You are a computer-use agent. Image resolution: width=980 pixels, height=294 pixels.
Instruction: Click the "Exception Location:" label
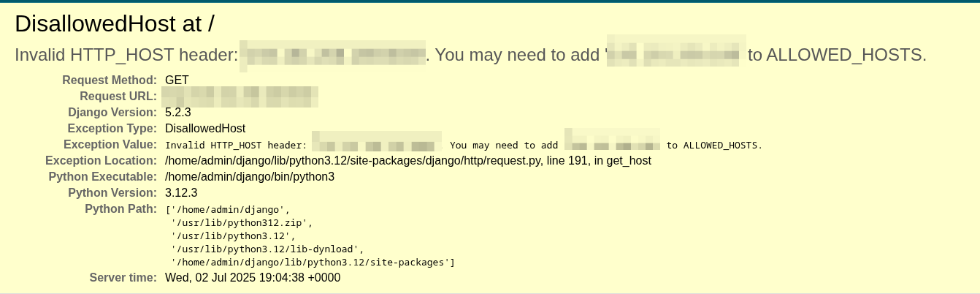point(101,160)
